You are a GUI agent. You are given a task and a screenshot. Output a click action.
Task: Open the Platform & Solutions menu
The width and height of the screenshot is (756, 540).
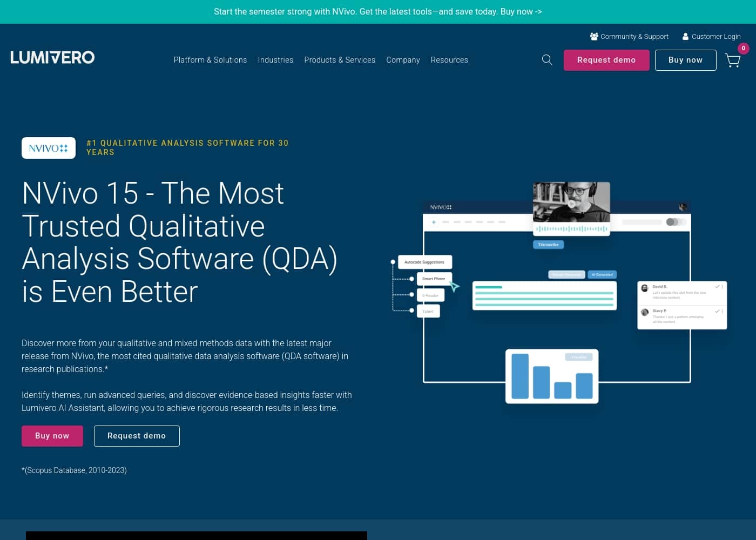[210, 60]
